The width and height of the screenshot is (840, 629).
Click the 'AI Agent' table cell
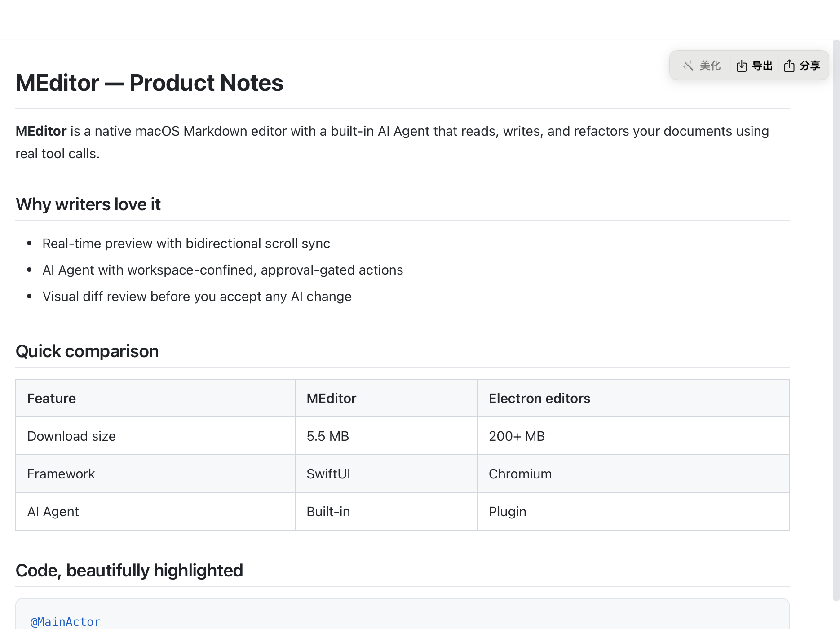click(x=155, y=512)
